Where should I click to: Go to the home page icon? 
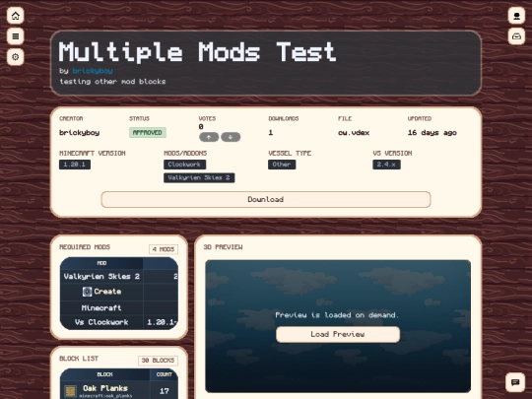(x=15, y=16)
